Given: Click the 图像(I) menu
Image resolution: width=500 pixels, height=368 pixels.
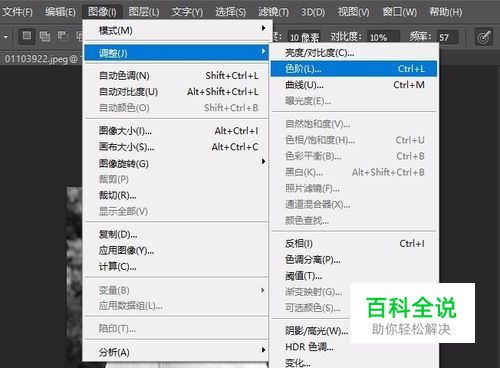Looking at the screenshot, I should (x=102, y=12).
